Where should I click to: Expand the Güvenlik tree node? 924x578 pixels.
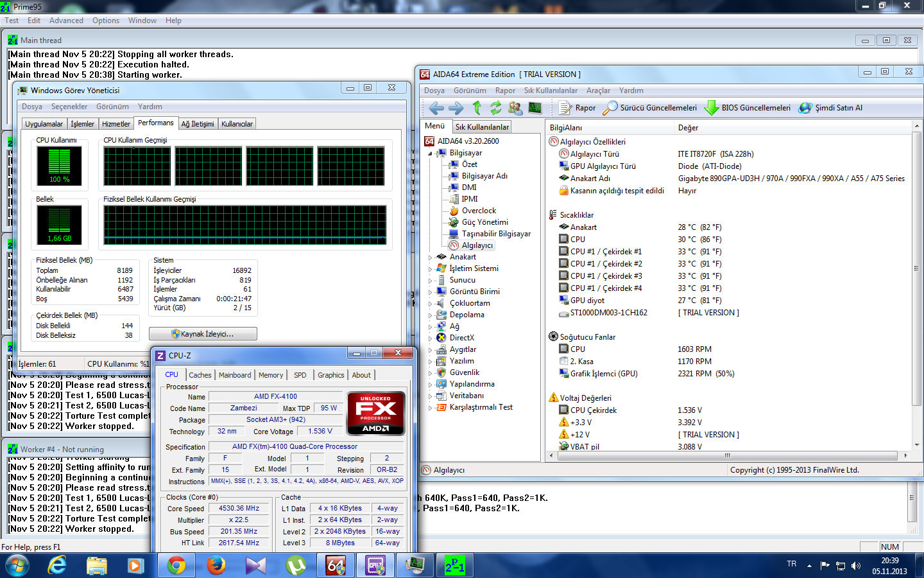431,372
